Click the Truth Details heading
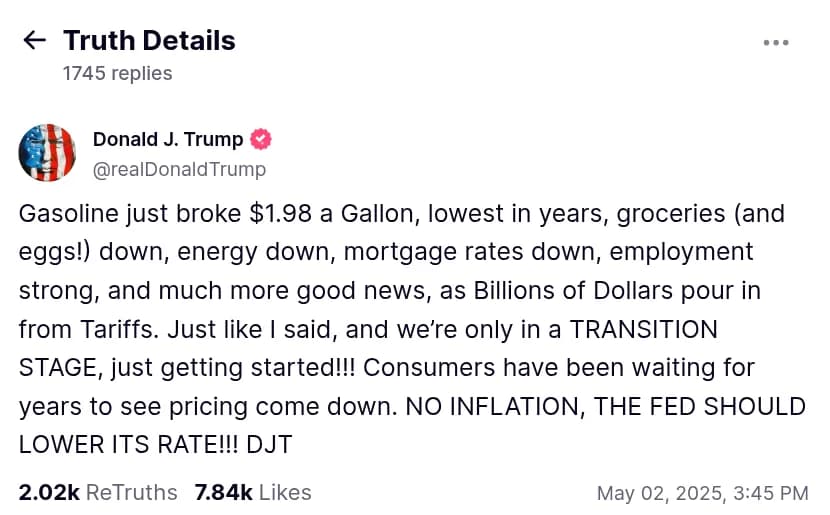830x515 pixels. 149,41
